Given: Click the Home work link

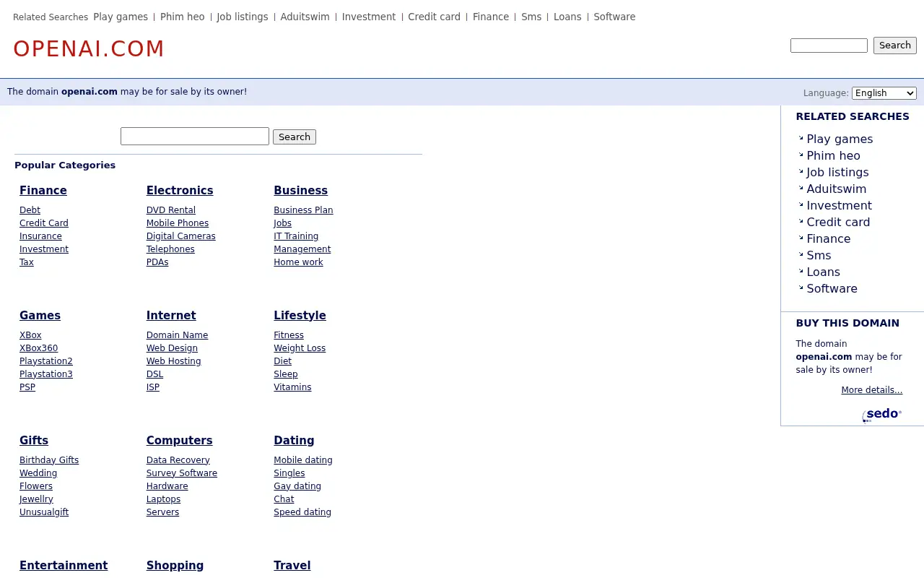Looking at the screenshot, I should (x=298, y=262).
